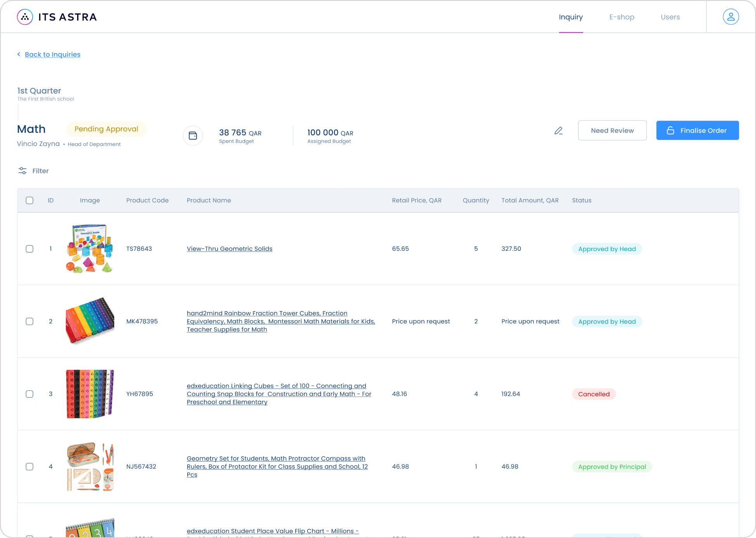Open the user profile avatar icon
Viewport: 756px width, 538px height.
pos(730,16)
